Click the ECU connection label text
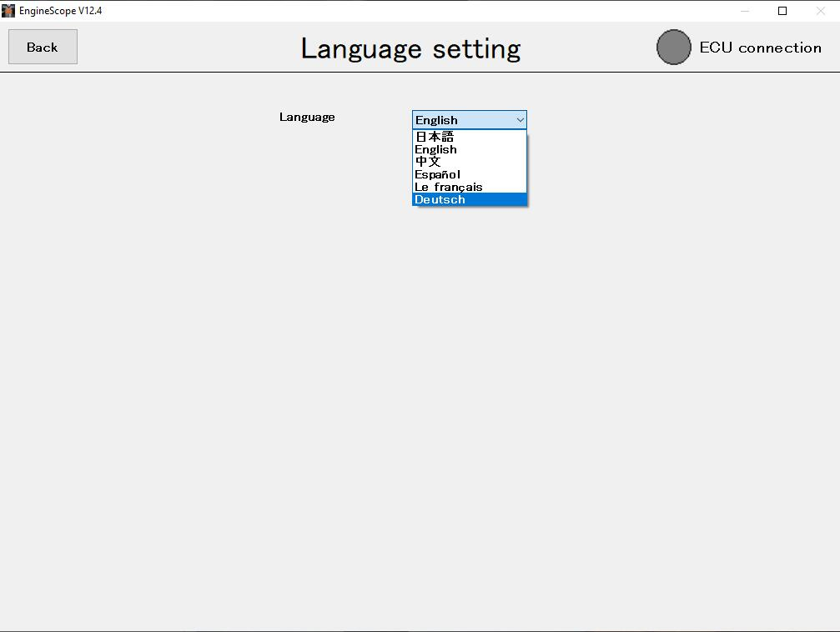 (x=760, y=48)
